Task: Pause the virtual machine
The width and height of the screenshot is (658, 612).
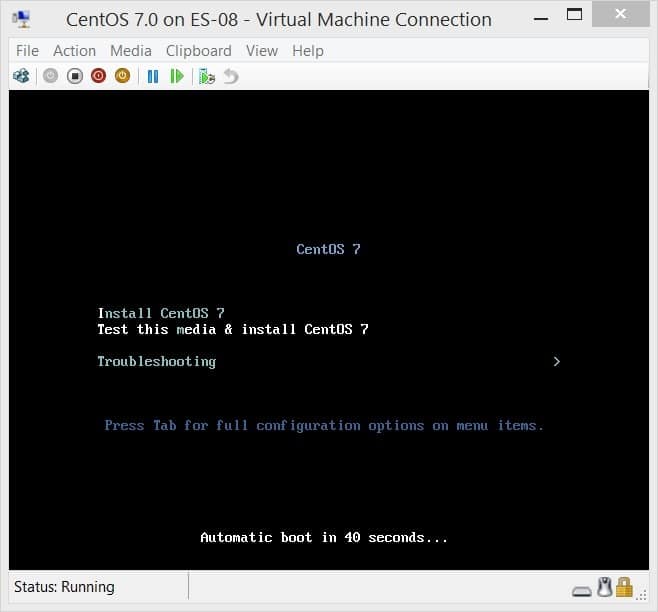Action: click(153, 76)
